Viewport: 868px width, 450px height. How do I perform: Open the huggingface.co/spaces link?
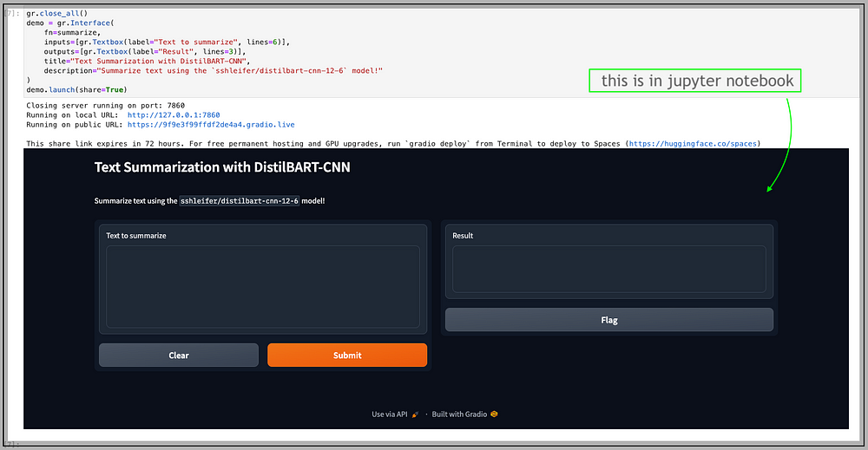click(x=693, y=144)
